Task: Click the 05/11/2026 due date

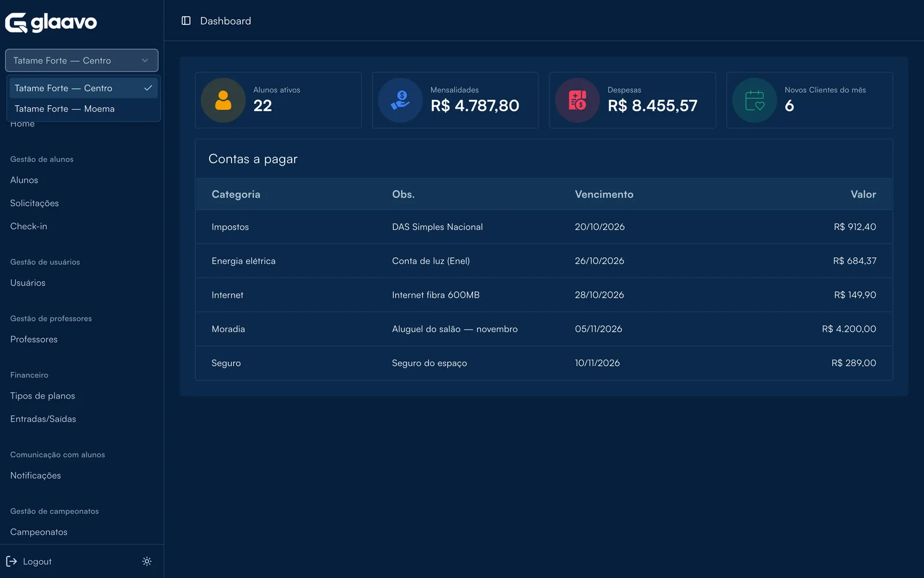Action: click(599, 329)
